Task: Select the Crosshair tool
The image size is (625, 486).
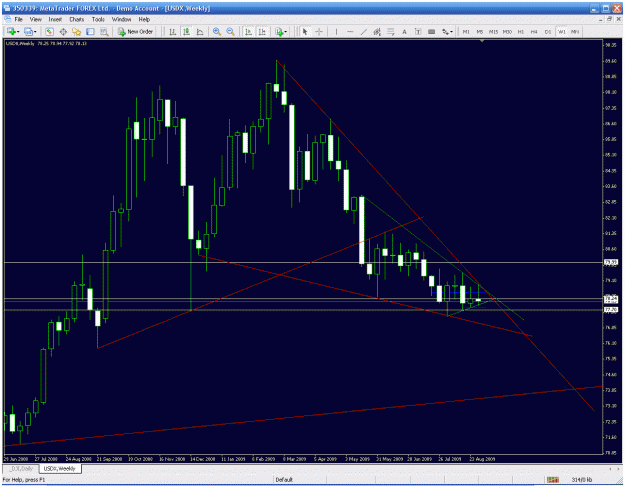Action: pyautogui.click(x=319, y=31)
